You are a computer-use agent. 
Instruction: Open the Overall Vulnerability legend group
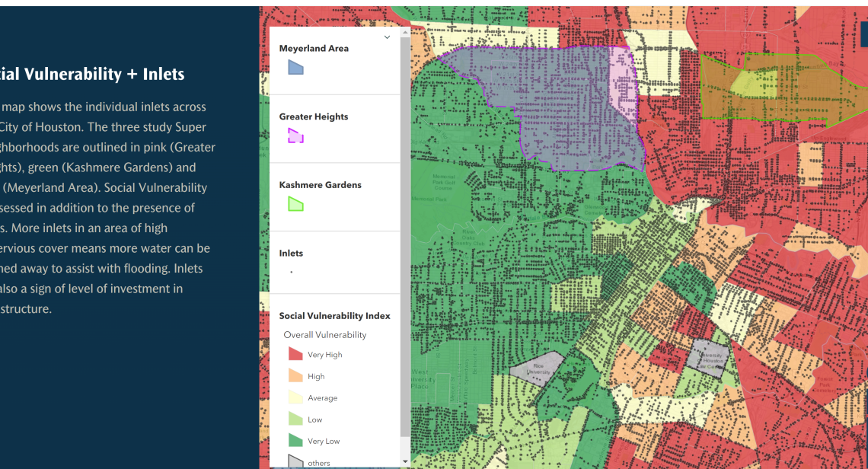(324, 335)
